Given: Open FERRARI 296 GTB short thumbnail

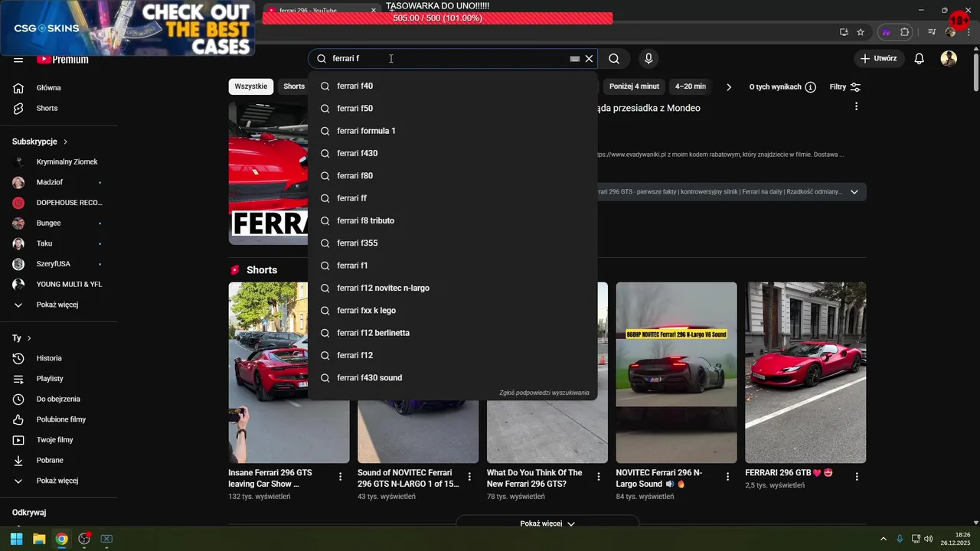Looking at the screenshot, I should point(805,373).
